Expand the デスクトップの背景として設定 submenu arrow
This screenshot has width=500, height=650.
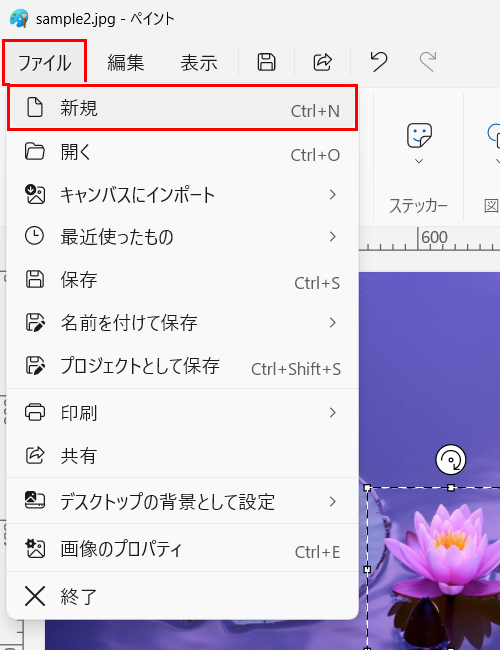333,502
